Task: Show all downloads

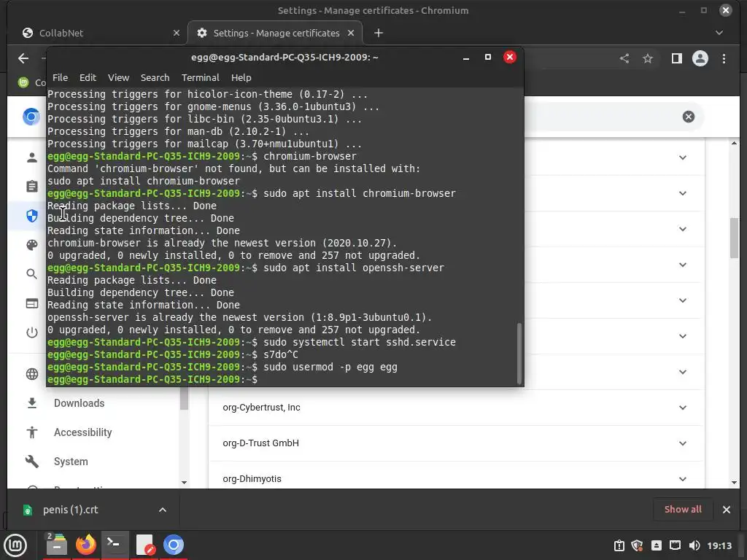Action: tap(683, 510)
